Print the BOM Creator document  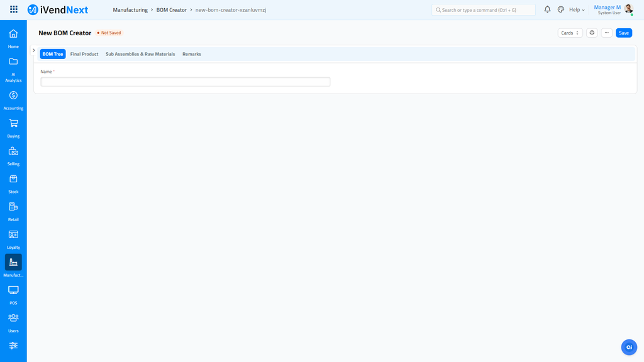592,33
